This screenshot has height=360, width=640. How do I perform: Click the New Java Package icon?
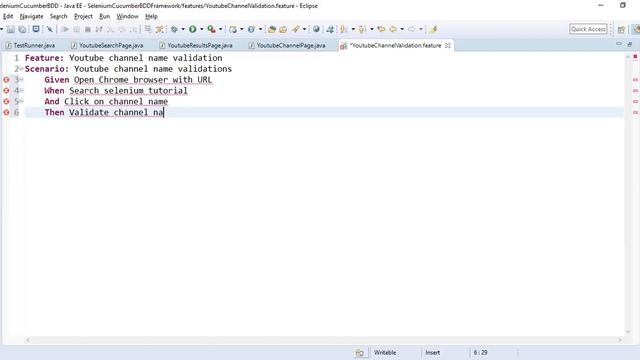point(233,29)
